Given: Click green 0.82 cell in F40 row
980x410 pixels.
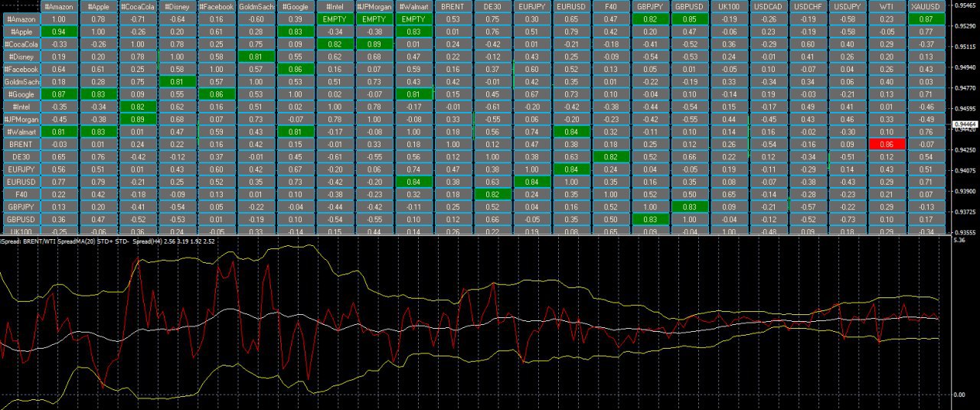Looking at the screenshot, I should click(x=492, y=194).
